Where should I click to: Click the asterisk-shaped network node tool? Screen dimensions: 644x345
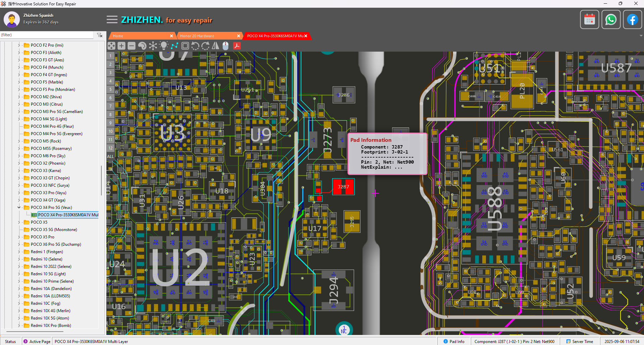pyautogui.click(x=153, y=46)
